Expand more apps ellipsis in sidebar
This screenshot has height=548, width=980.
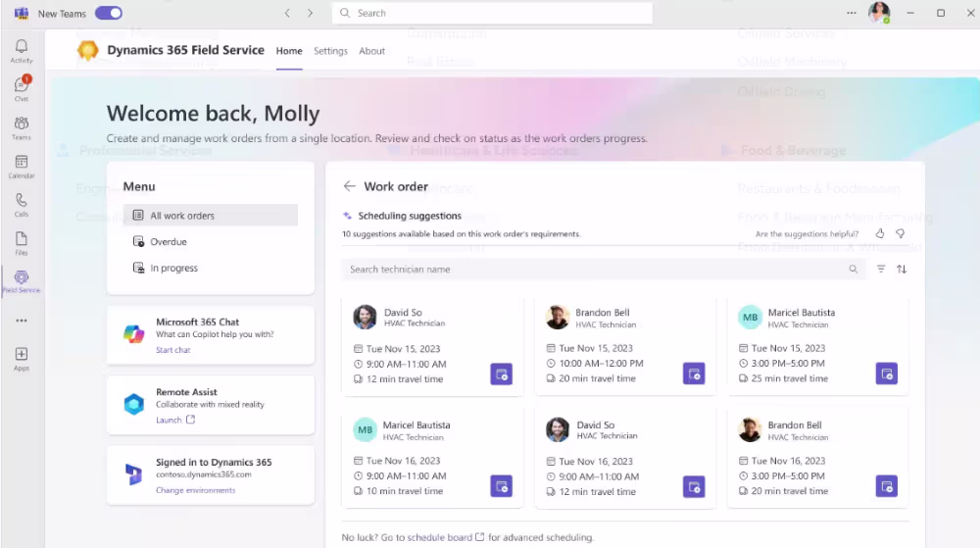(x=21, y=321)
